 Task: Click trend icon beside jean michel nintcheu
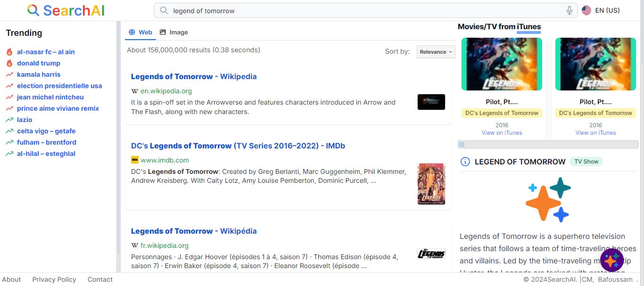click(9, 97)
